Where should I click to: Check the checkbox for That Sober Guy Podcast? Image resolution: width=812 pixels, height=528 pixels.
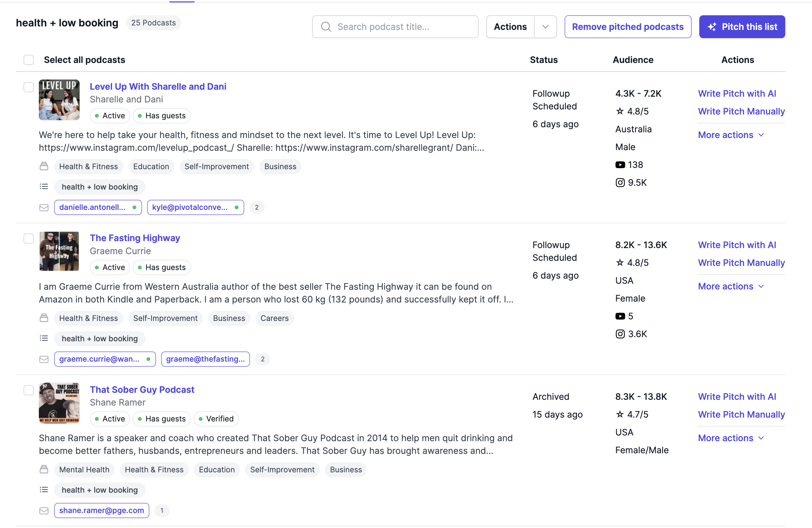(28, 390)
